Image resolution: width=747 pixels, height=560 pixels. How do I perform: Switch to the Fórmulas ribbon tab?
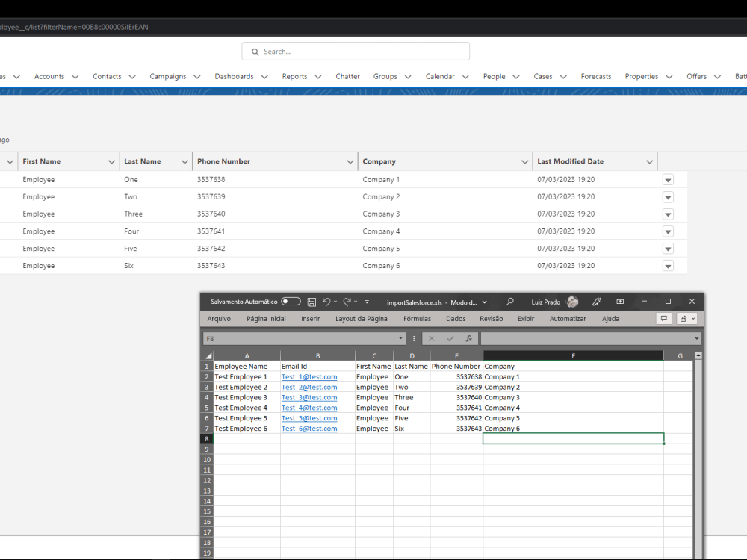coord(417,318)
